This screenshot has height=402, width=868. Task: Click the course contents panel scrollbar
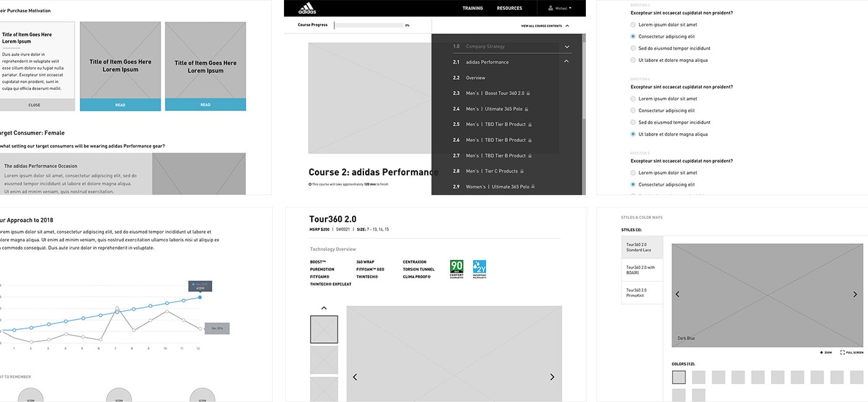[x=583, y=81]
